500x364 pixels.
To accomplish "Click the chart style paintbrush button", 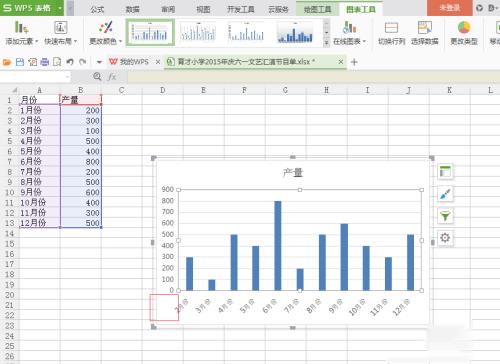I will coord(445,194).
